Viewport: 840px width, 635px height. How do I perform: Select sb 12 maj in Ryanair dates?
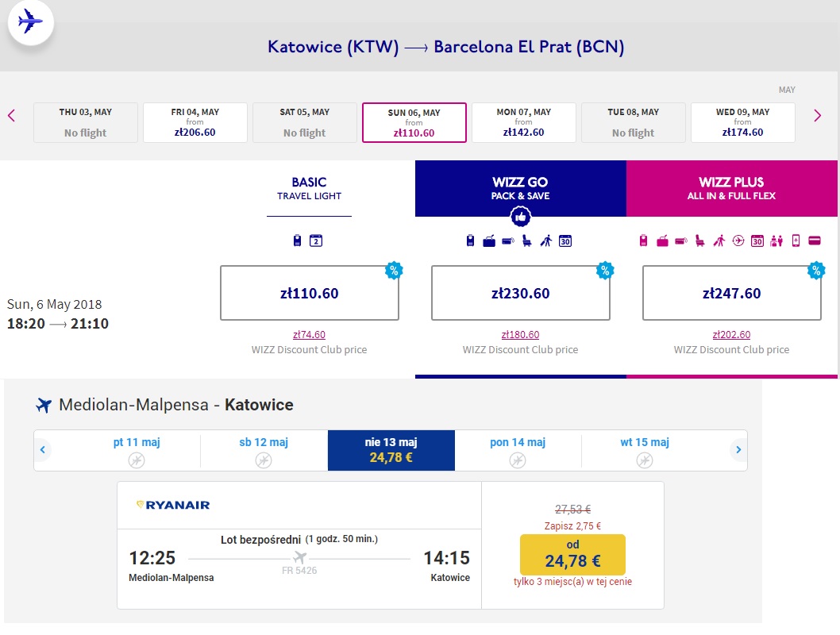(x=264, y=450)
